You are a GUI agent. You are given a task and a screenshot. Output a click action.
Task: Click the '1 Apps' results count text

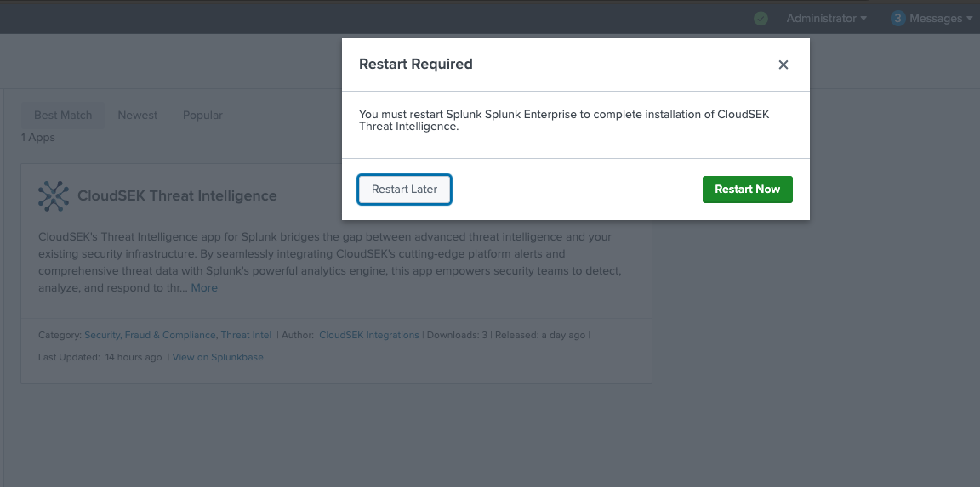38,138
